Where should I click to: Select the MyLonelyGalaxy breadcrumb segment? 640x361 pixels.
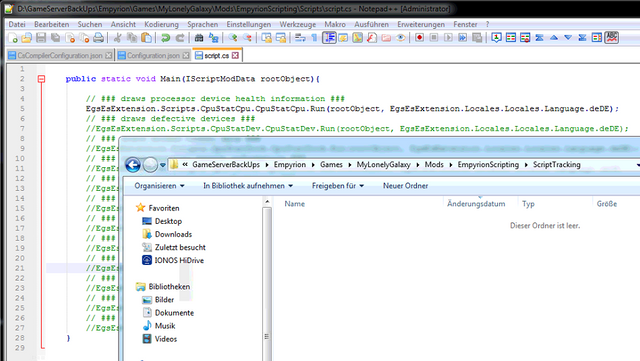(384, 165)
